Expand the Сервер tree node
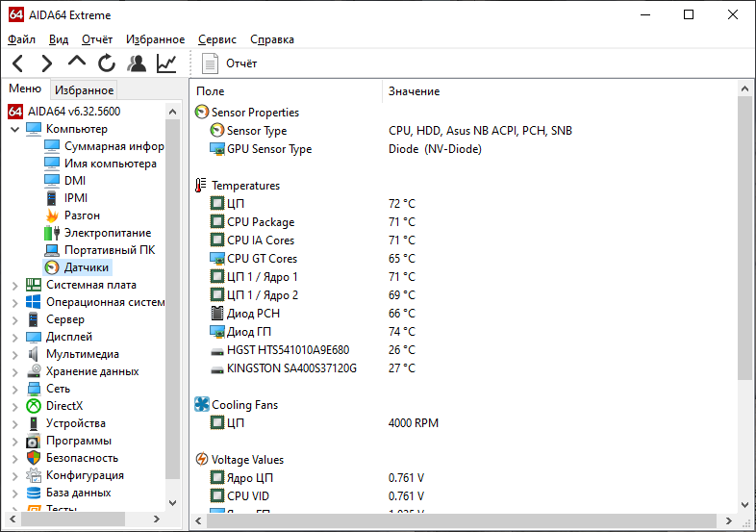This screenshot has height=532, width=756. point(15,320)
